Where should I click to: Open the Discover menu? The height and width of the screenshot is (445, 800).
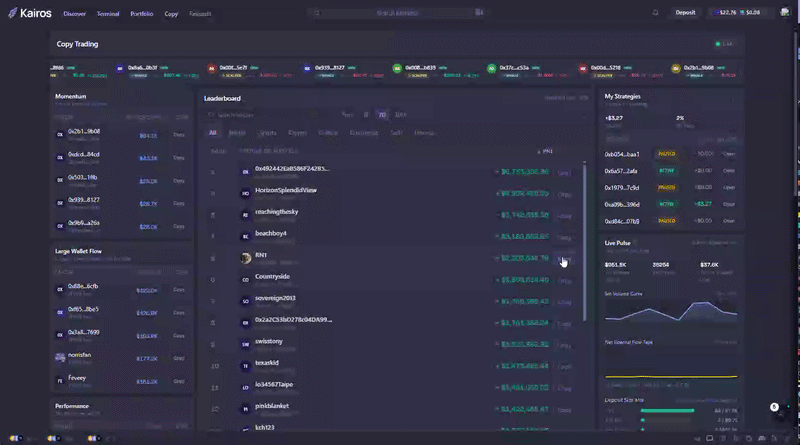[74, 14]
